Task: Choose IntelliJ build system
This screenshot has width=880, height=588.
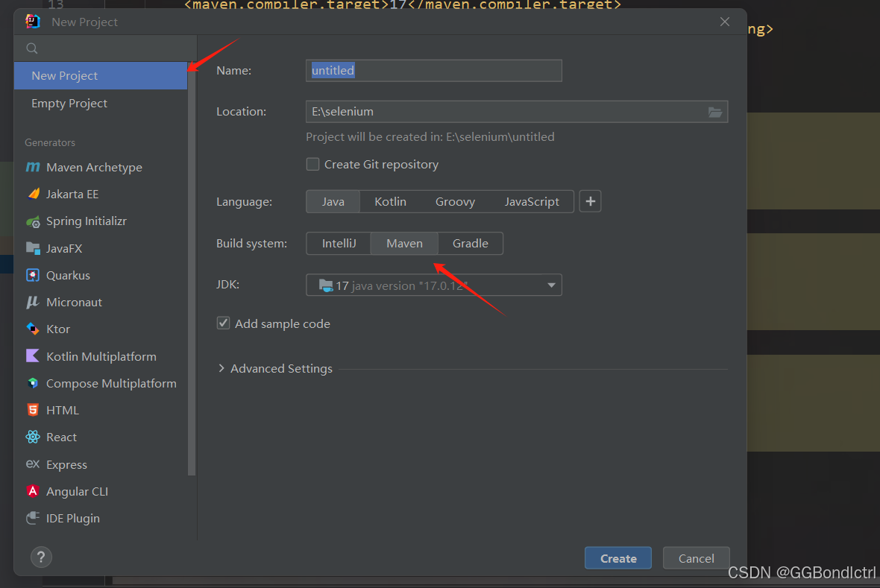Action: point(339,244)
